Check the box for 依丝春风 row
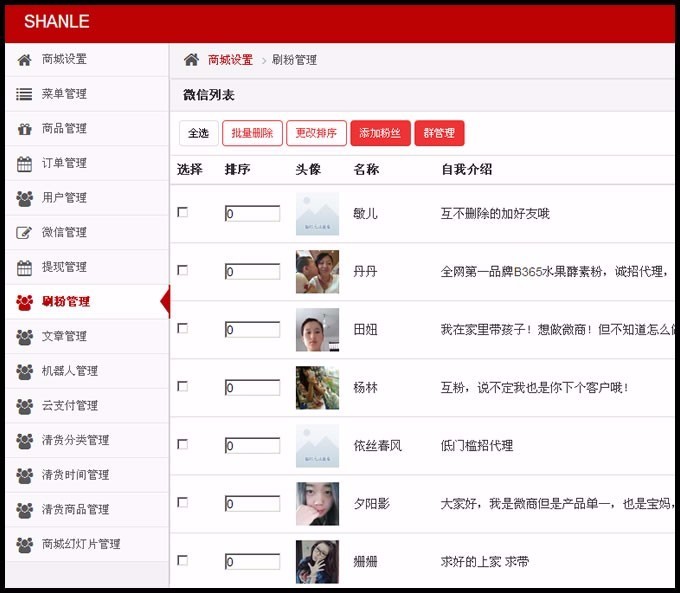The width and height of the screenshot is (680, 593). [x=183, y=444]
